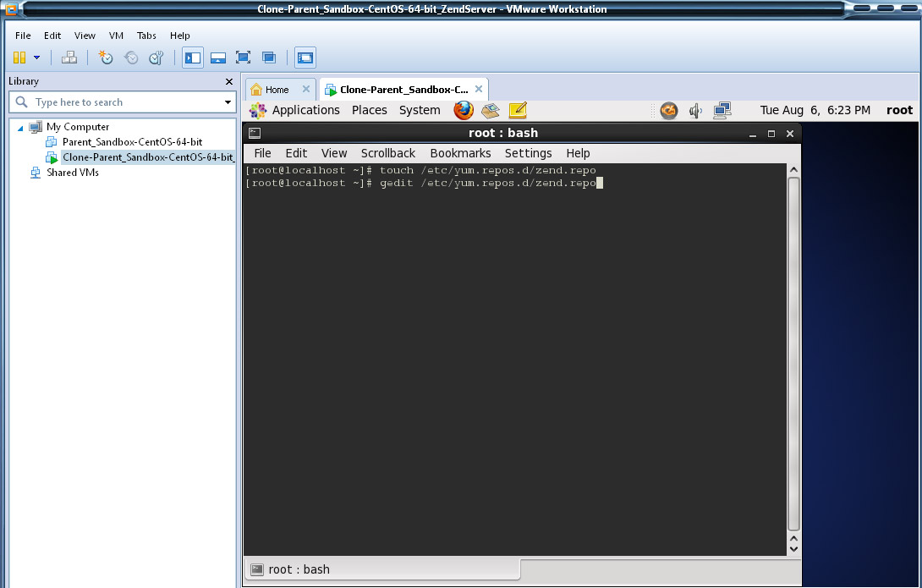Switch to Unity mode icon
Viewport: 922px width, 588px height.
point(269,58)
